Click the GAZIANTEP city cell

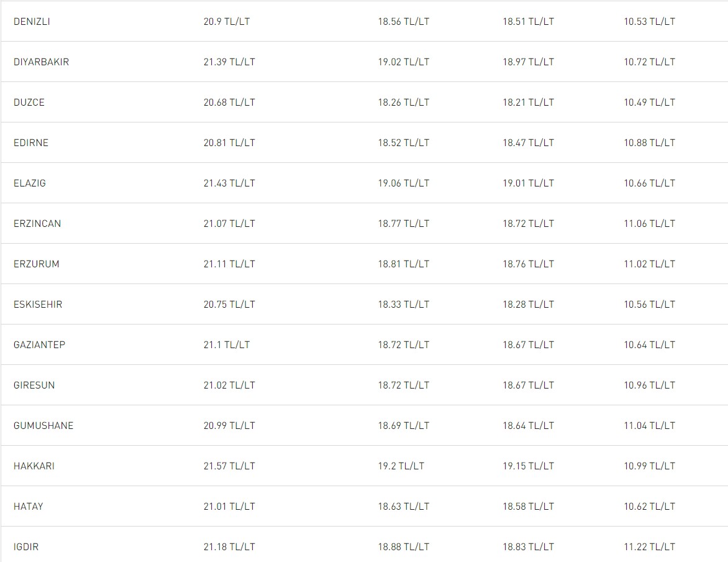39,345
